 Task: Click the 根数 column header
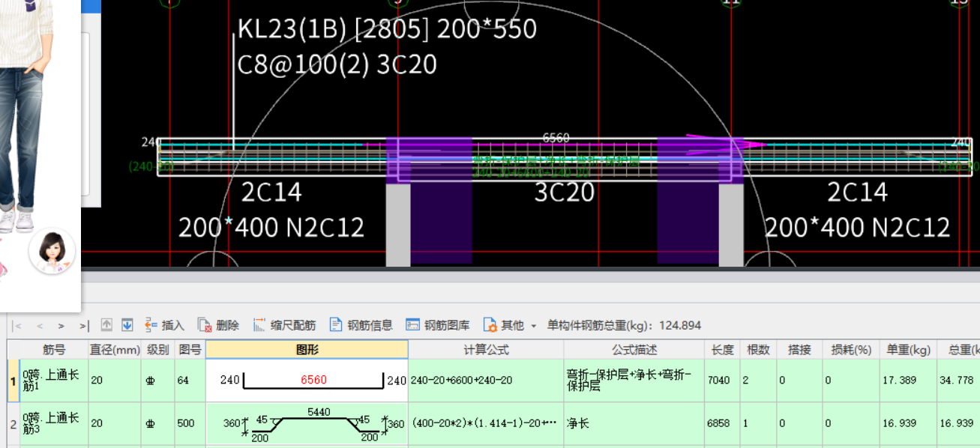coord(758,349)
